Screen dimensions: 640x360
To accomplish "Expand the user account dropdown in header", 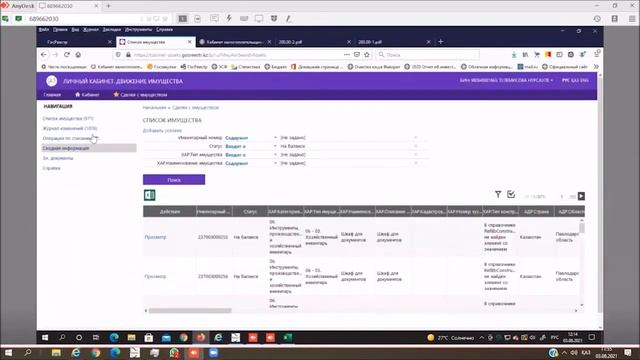I will click(x=506, y=80).
